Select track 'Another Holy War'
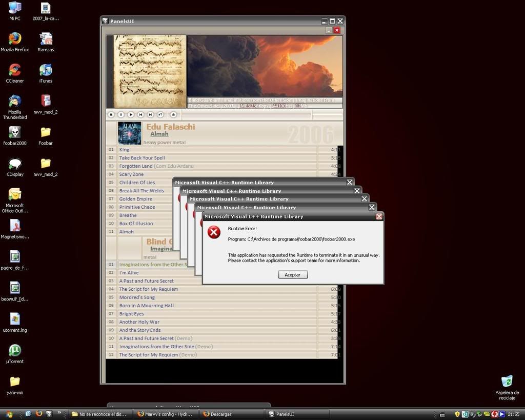The height and width of the screenshot is (420, 525). pyautogui.click(x=224, y=322)
